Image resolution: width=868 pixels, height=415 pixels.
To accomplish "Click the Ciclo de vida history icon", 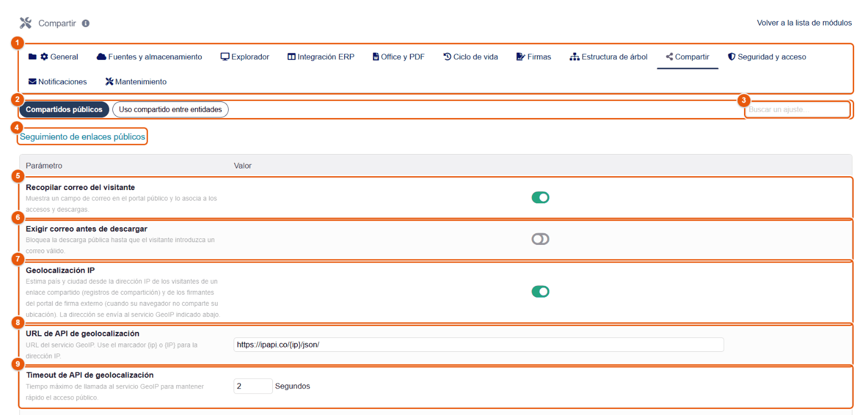I will [x=447, y=57].
